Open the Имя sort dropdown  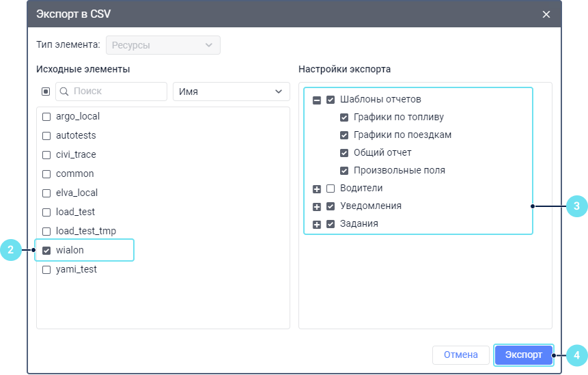tap(231, 92)
